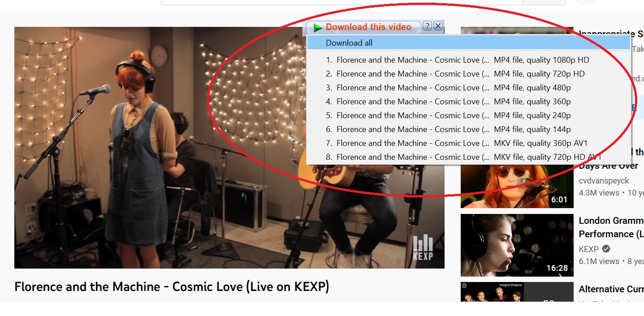Choose MKV file quality 720p HD AV1
This screenshot has width=644, height=316.
[469, 157]
